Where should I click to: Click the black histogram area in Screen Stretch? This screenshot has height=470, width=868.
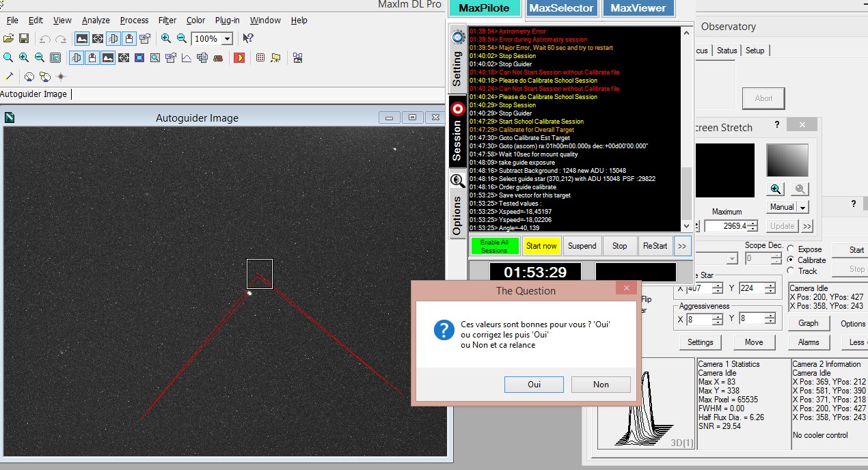(x=724, y=171)
